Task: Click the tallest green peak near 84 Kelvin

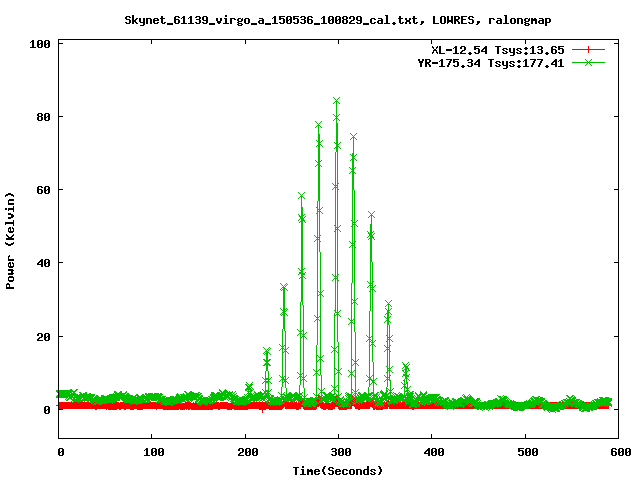Action: 336,101
